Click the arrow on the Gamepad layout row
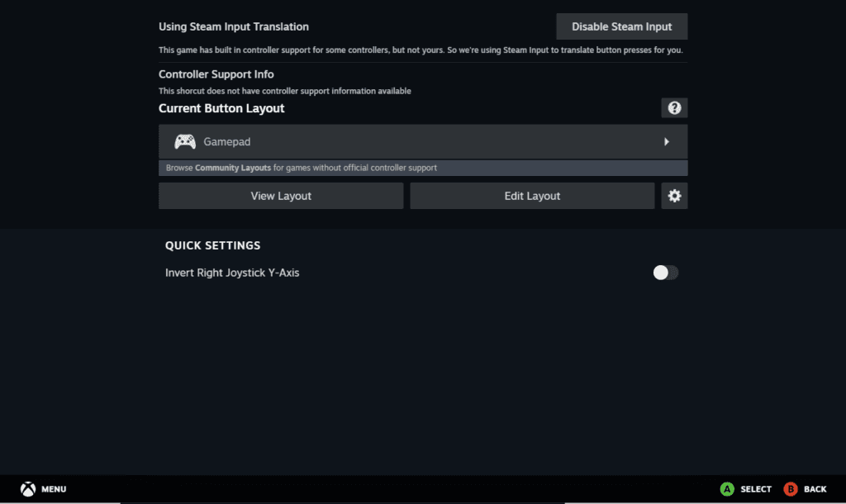The image size is (846, 504). [668, 141]
